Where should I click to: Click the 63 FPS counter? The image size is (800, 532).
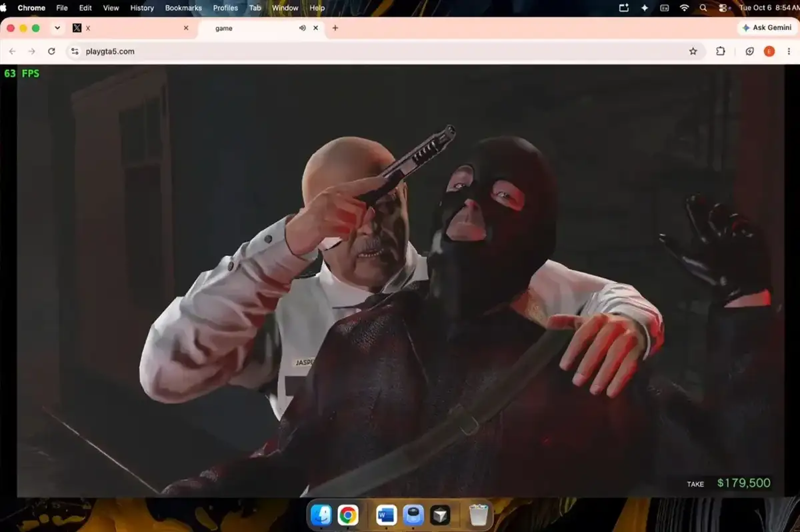(x=22, y=73)
